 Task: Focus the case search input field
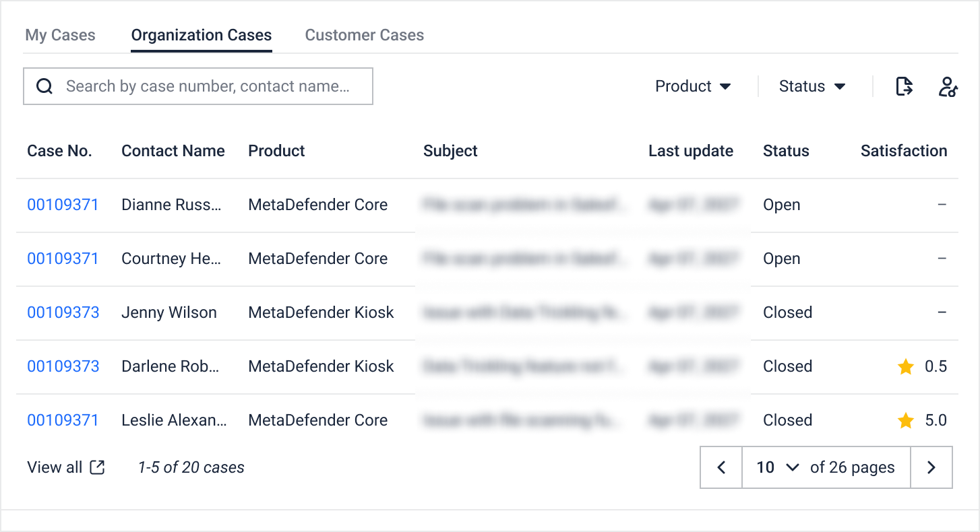(198, 86)
